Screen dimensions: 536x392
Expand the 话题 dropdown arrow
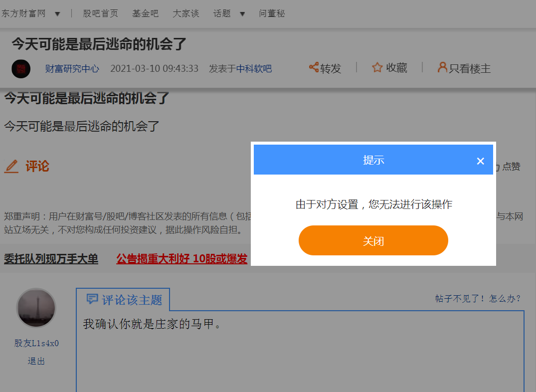[x=242, y=14]
